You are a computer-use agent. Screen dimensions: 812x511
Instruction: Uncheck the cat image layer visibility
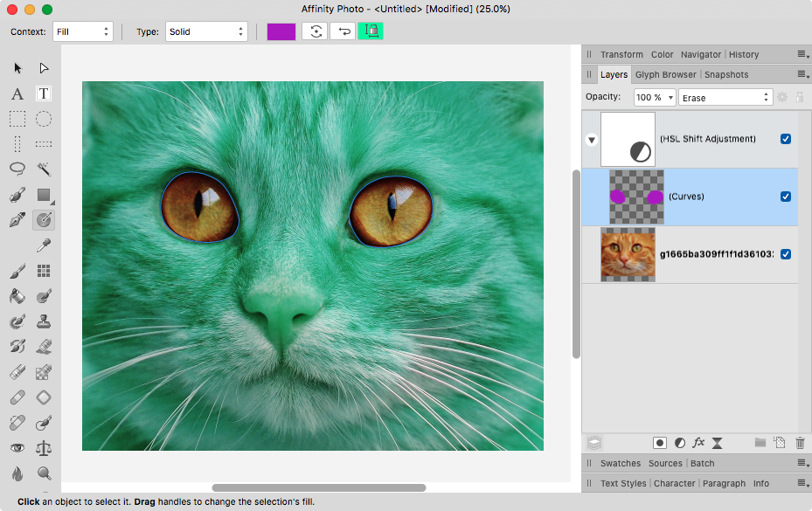(x=785, y=254)
